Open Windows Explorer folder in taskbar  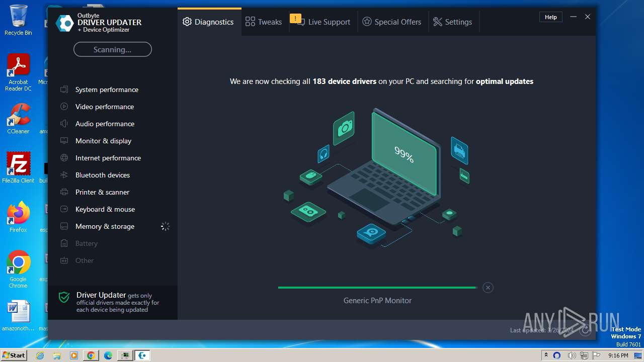(57, 355)
